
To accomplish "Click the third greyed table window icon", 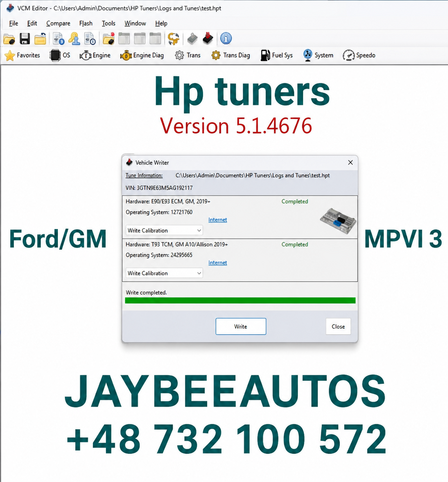I will tap(155, 39).
